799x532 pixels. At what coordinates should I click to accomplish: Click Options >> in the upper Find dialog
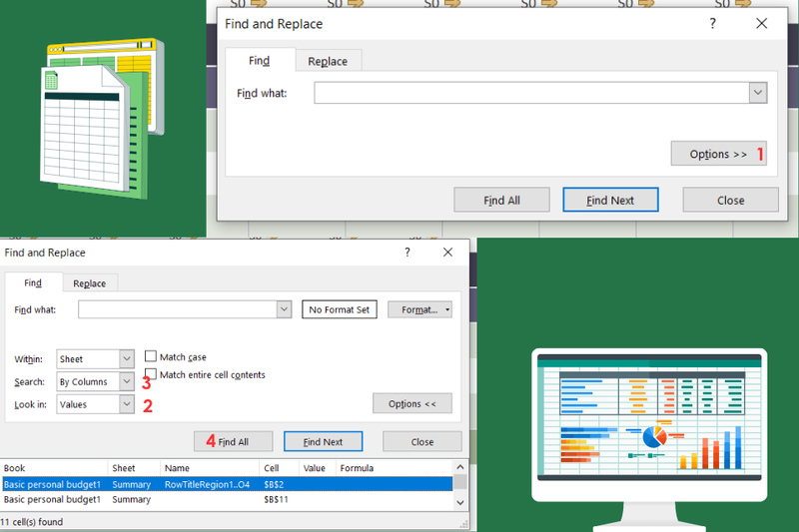pos(718,154)
